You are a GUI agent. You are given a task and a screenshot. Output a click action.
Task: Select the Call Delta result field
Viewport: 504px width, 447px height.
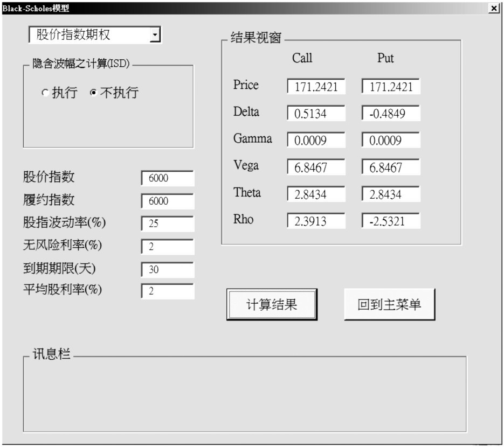click(316, 114)
